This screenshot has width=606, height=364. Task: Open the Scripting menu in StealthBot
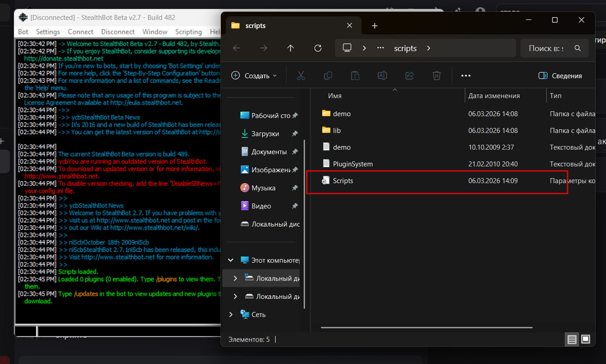188,32
